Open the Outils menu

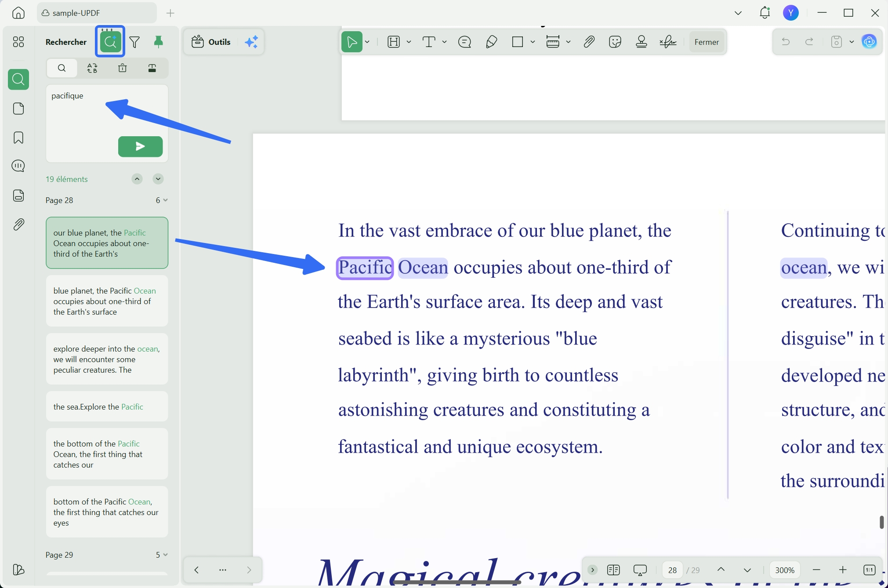click(211, 42)
